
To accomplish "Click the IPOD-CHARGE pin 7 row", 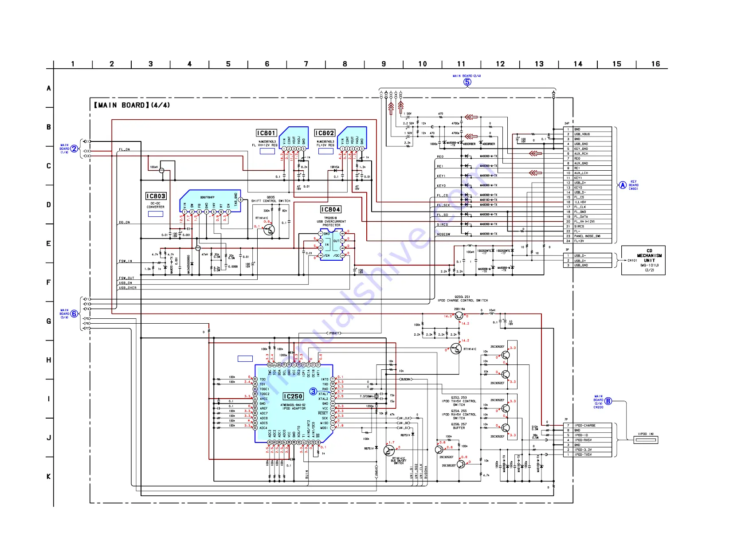I will [588, 426].
